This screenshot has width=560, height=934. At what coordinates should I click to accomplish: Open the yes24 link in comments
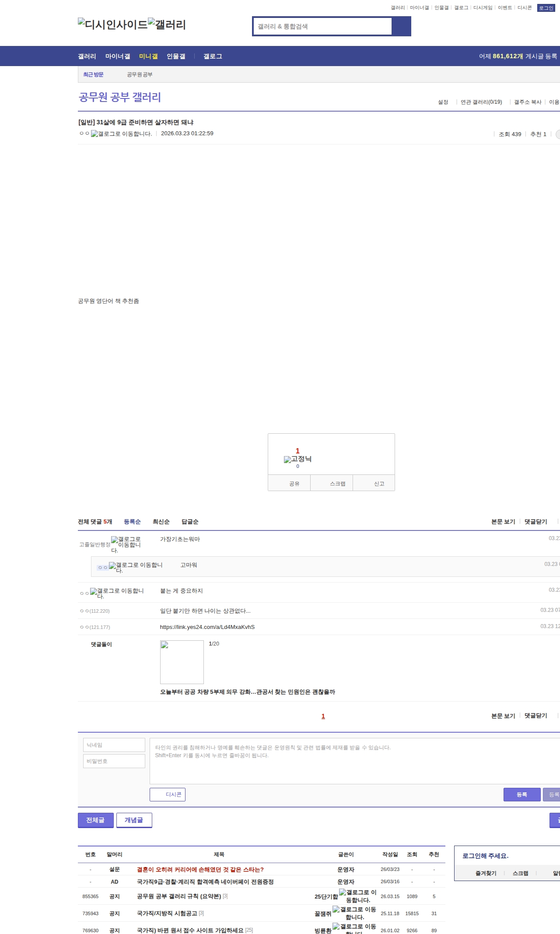(207, 627)
